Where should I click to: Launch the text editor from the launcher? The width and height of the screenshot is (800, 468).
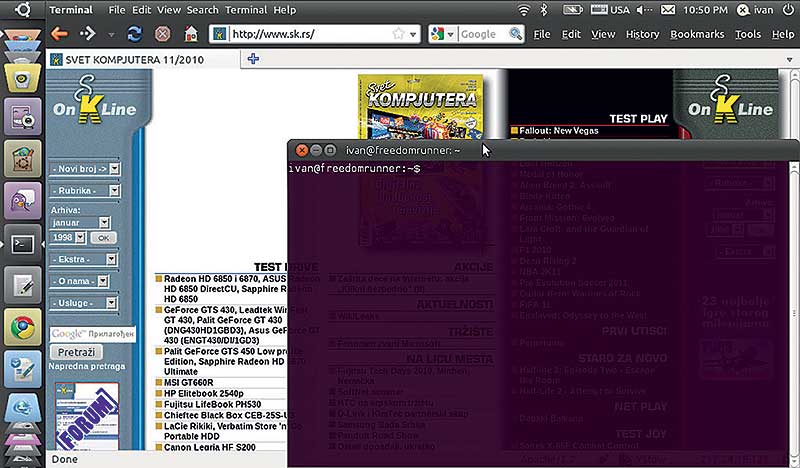click(x=22, y=285)
